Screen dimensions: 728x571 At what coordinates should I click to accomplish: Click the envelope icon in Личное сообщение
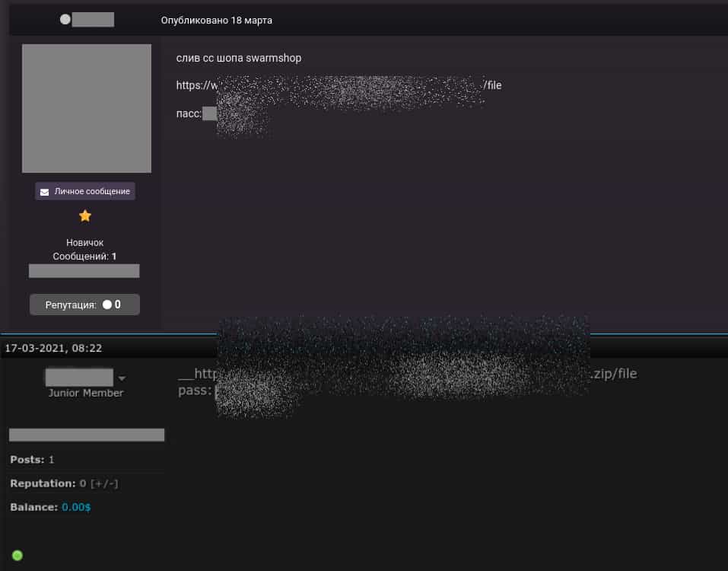45,192
